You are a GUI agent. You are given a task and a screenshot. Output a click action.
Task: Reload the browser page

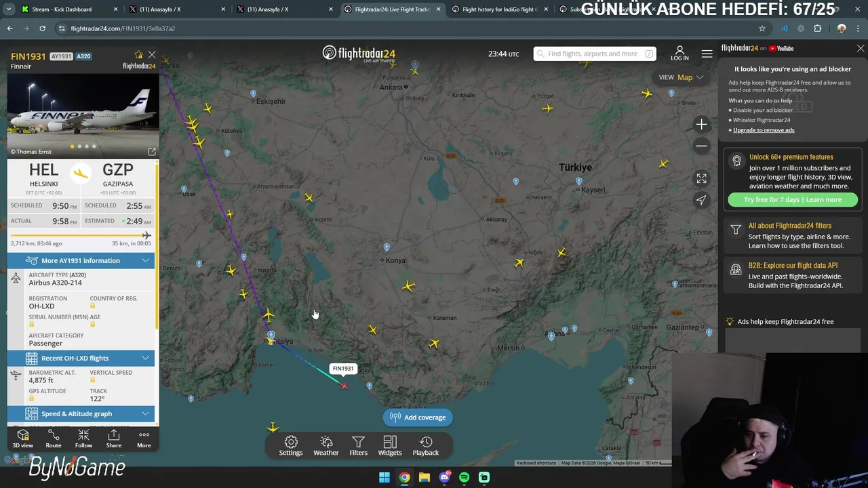click(x=42, y=28)
